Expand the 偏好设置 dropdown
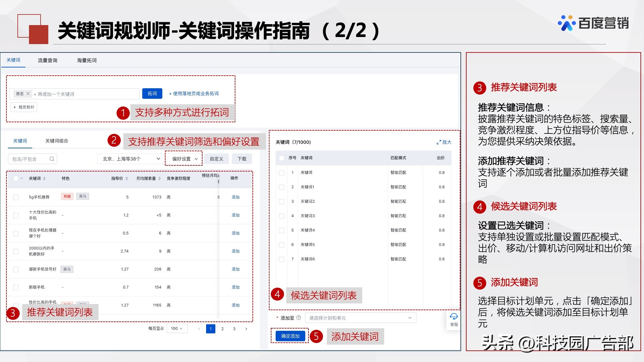 point(183,159)
